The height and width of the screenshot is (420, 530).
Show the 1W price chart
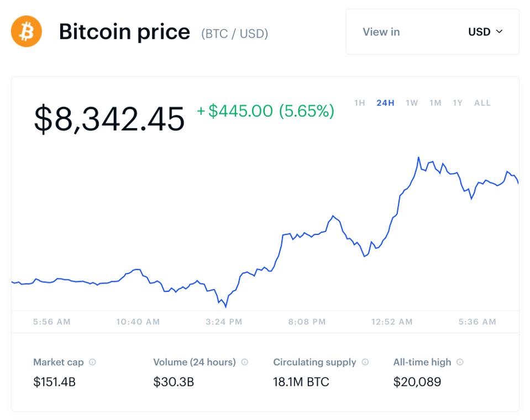point(412,103)
